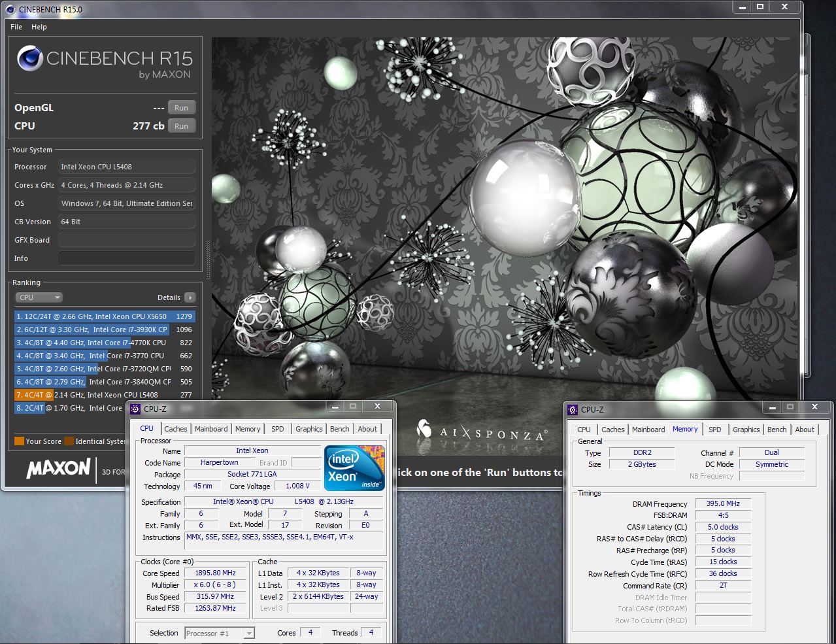Open Mainboard tab in right CPU-Z window
The height and width of the screenshot is (644, 836).
648,430
